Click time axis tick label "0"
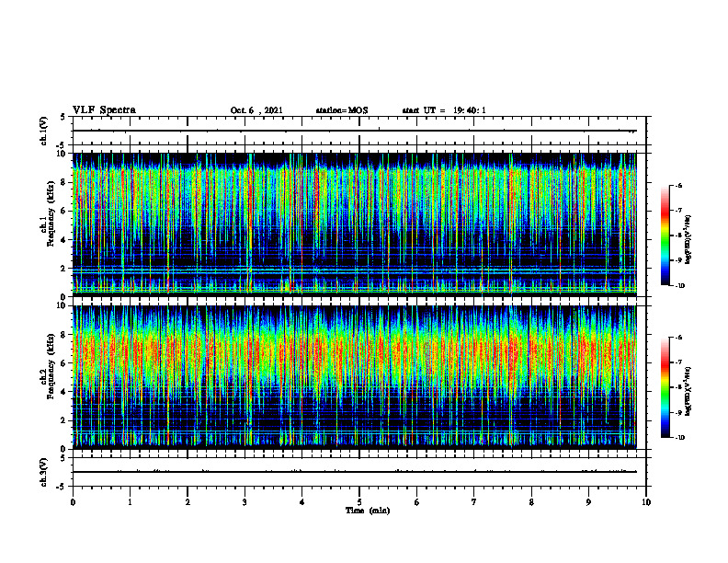 click(x=73, y=502)
